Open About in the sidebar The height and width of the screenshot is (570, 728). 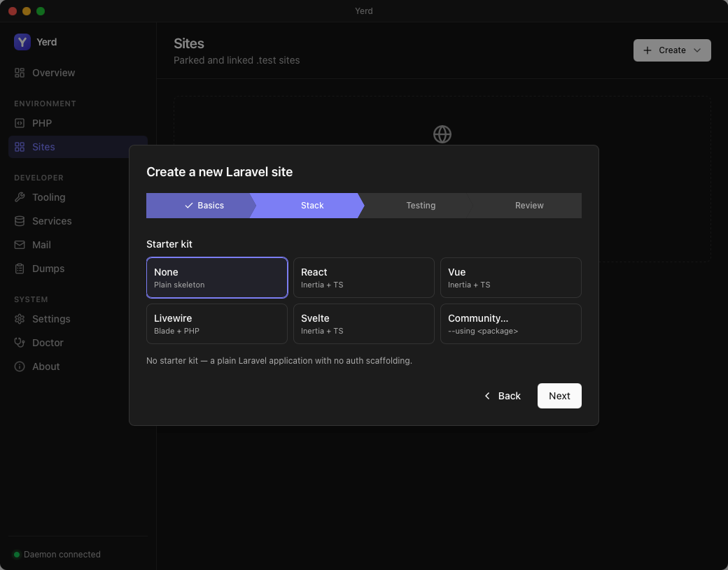(78, 366)
